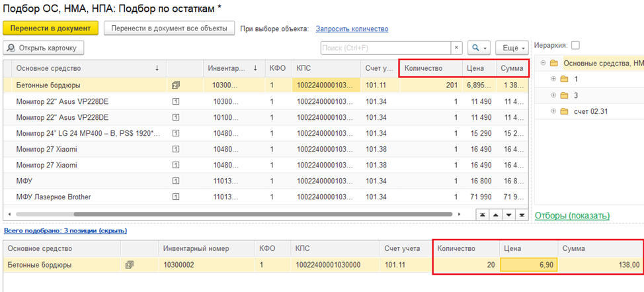
Task: Click the Счет учета column header
Action: [x=406, y=248]
